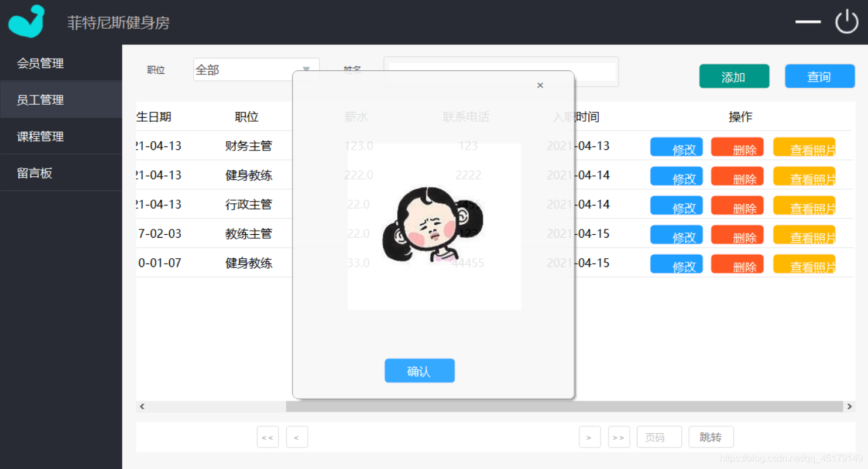Viewport: 868px width, 469px height.
Task: Click the 入职时间 column header
Action: [576, 117]
